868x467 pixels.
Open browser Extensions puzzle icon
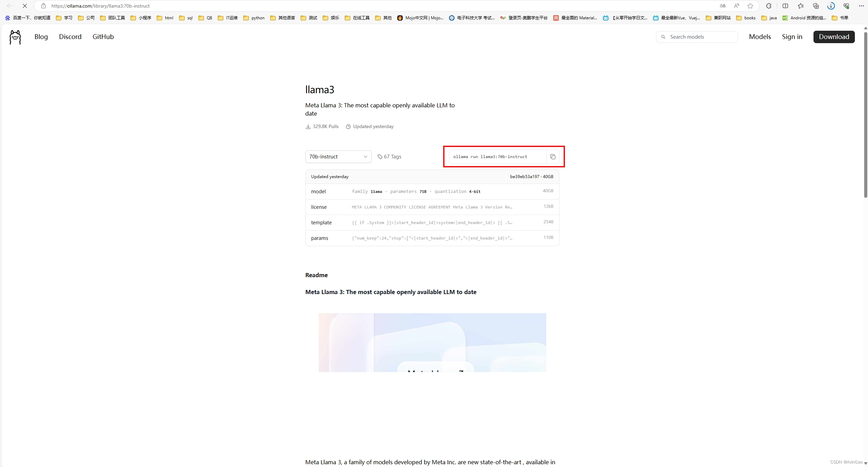tap(769, 6)
